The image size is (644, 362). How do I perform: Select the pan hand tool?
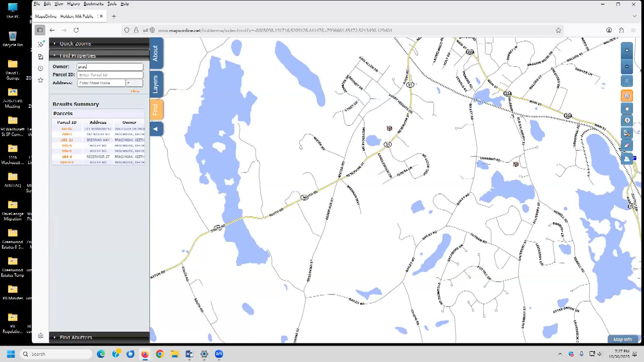627,109
